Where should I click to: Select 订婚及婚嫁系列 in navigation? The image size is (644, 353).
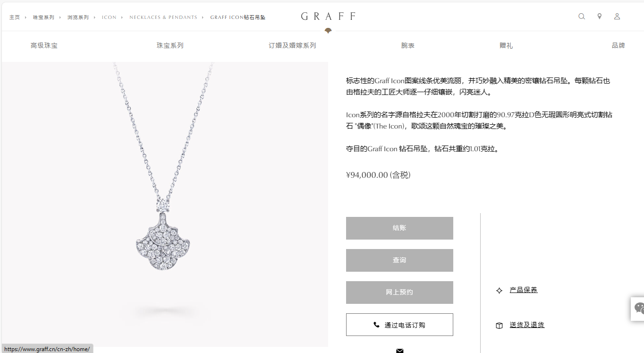(x=292, y=46)
